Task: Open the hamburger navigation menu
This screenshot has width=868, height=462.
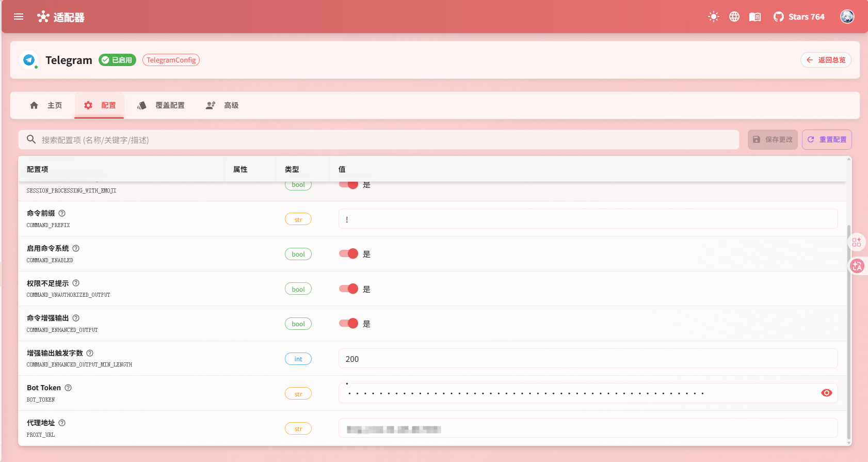Action: click(x=19, y=17)
